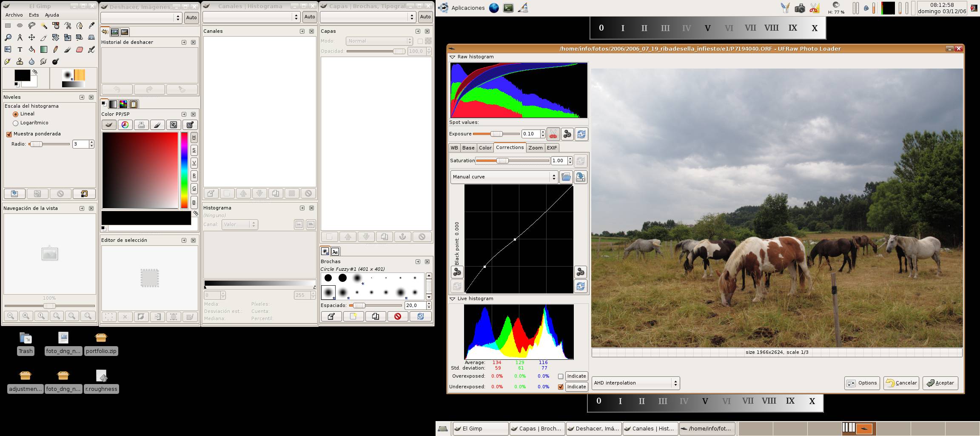This screenshot has width=980, height=436.
Task: Switch to the Base tab in UFRaw
Action: 468,148
